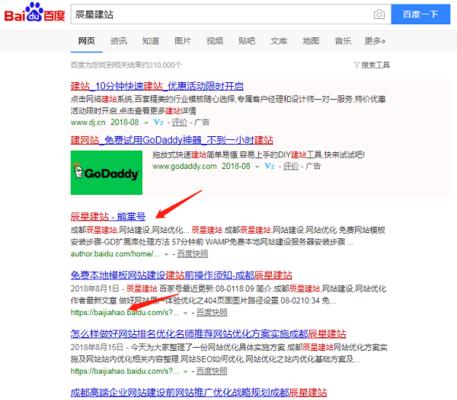Click the www.dj.cn URL
This screenshot has height=400, width=457.
point(88,122)
